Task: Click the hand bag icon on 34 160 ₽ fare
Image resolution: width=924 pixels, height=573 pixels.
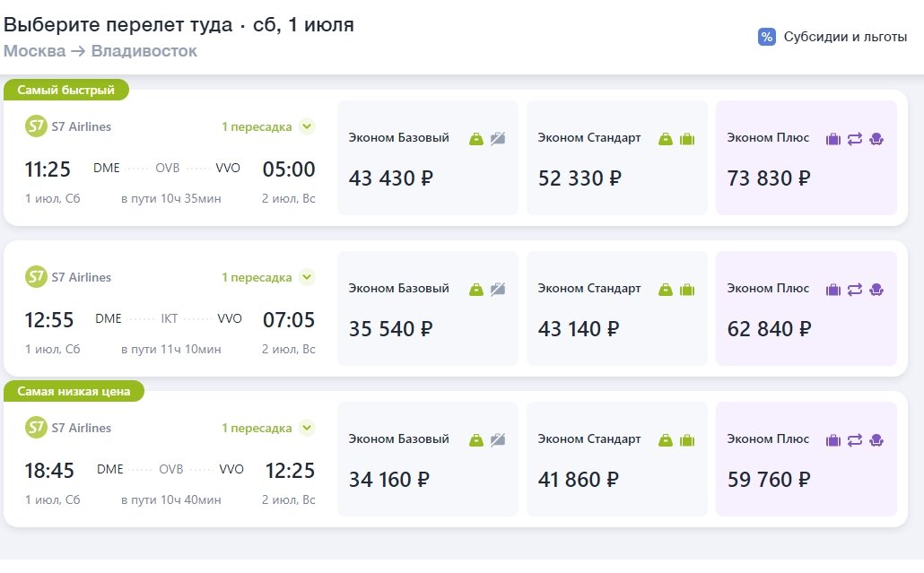Action: tap(476, 439)
